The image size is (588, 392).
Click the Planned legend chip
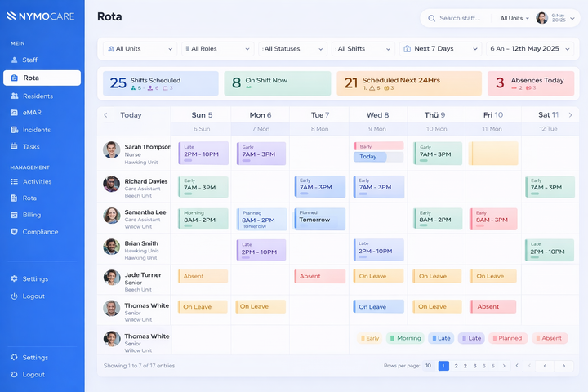pos(507,338)
